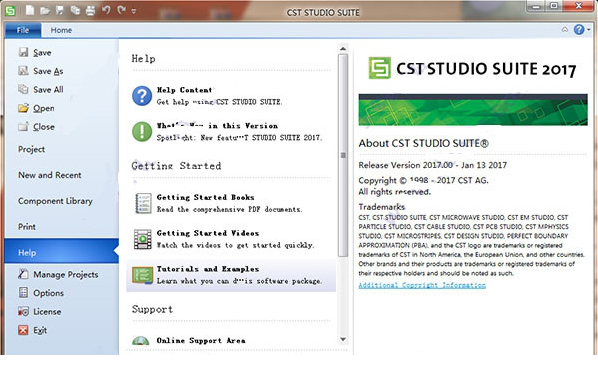
Task: Click the Close icon in File menu
Action: coord(24,127)
